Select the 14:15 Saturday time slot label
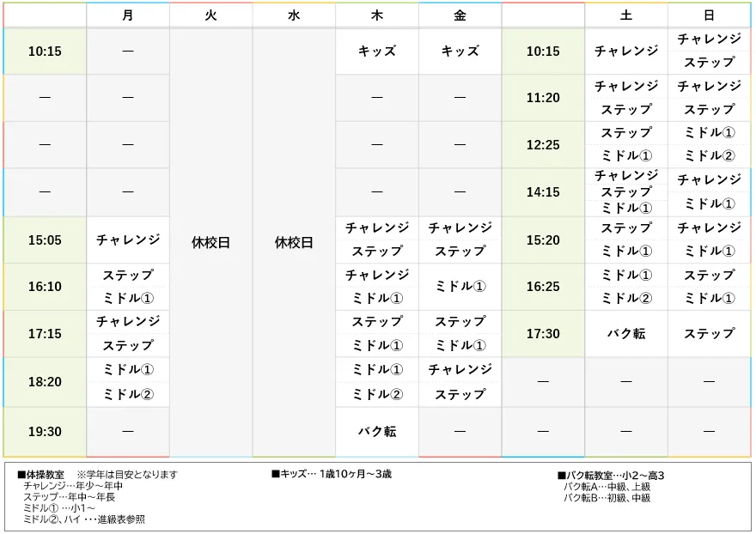This screenshot has height=534, width=756. 543,192
